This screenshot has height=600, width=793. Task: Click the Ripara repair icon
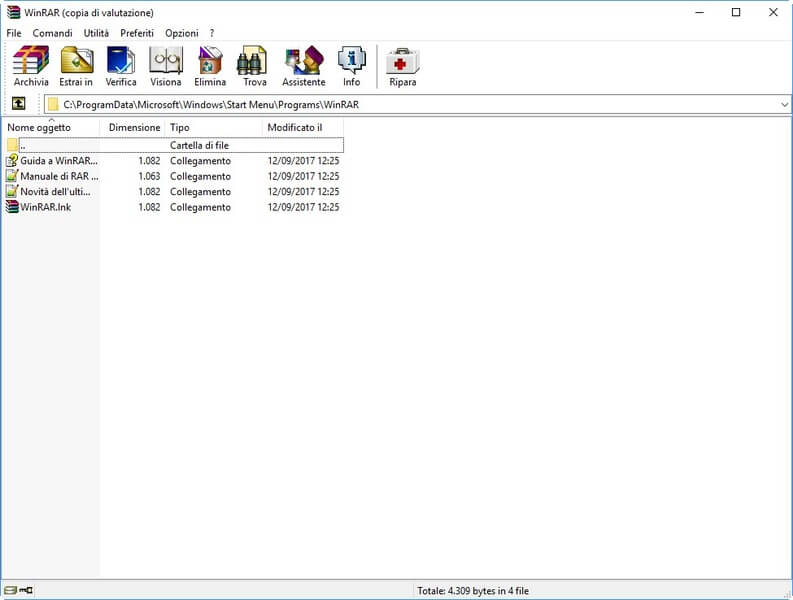(x=402, y=61)
